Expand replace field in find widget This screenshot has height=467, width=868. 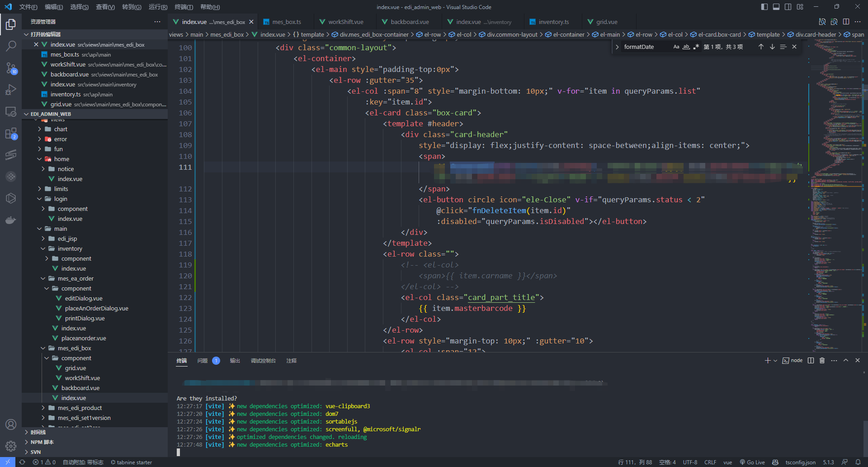pos(617,47)
